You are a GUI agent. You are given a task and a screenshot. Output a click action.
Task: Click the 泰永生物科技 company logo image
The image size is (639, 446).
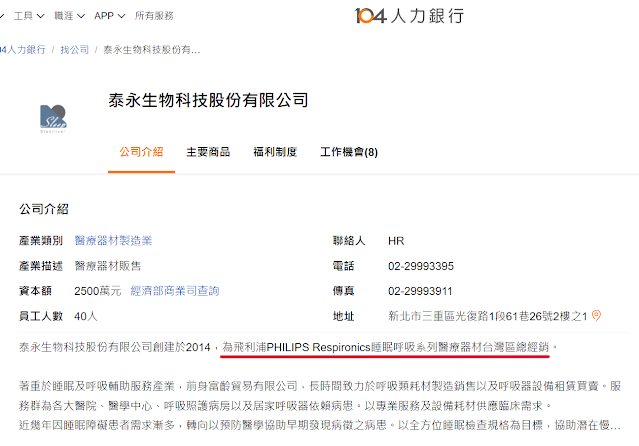click(53, 118)
